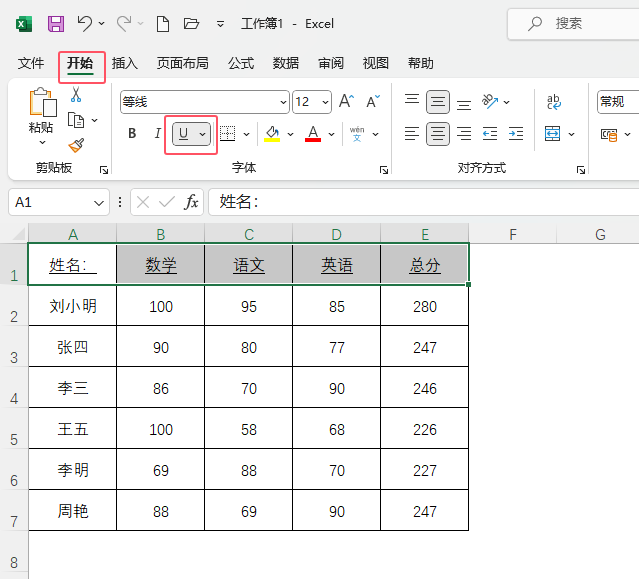The image size is (639, 579).
Task: Switch to the 插入 tab
Action: [x=125, y=63]
